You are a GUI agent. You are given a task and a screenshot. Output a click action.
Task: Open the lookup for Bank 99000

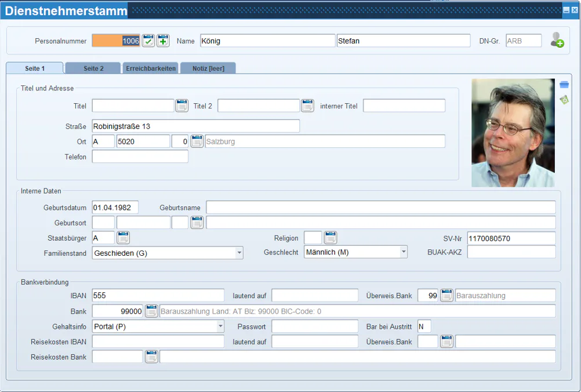pyautogui.click(x=151, y=311)
